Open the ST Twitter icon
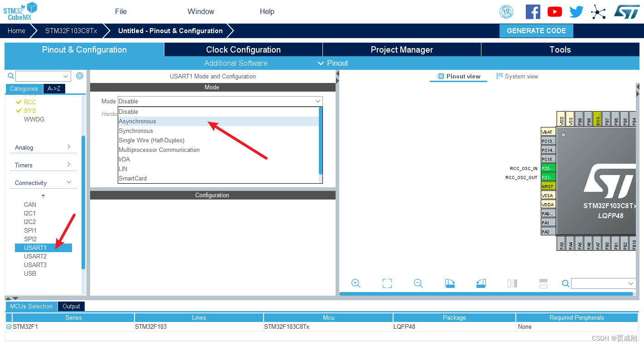Viewport: 644px width, 346px height. pos(577,12)
